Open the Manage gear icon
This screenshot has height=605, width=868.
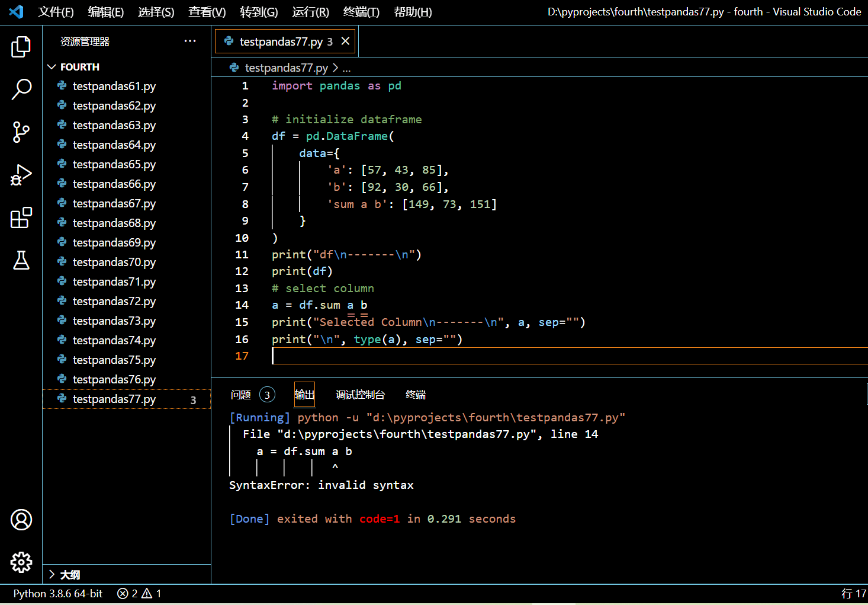pyautogui.click(x=21, y=562)
